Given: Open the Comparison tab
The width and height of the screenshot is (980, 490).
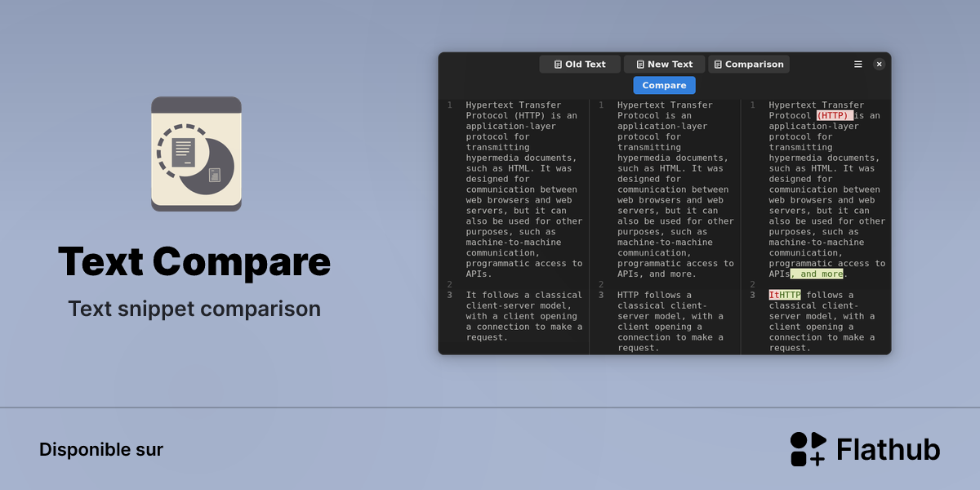Looking at the screenshot, I should pos(749,65).
